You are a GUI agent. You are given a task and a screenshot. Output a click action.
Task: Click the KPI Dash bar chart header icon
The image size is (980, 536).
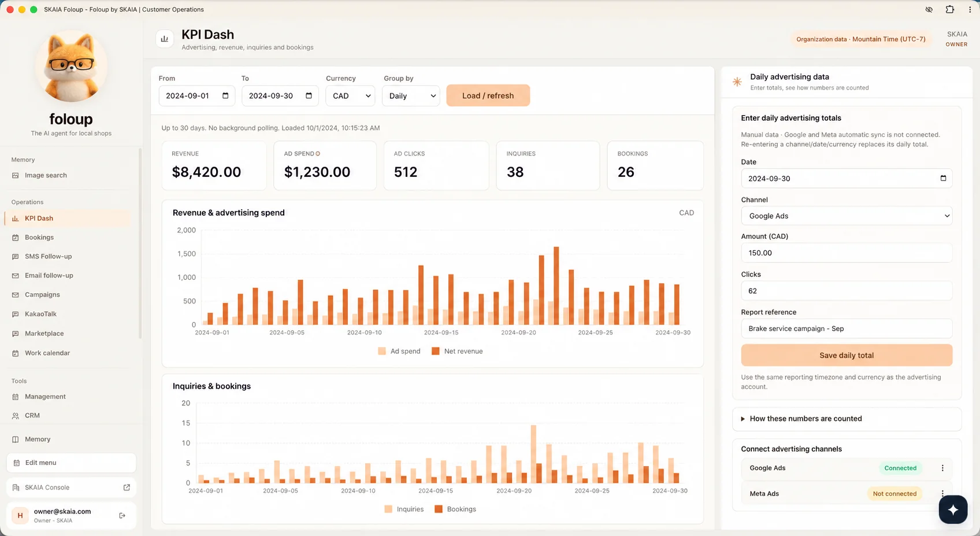coord(165,39)
